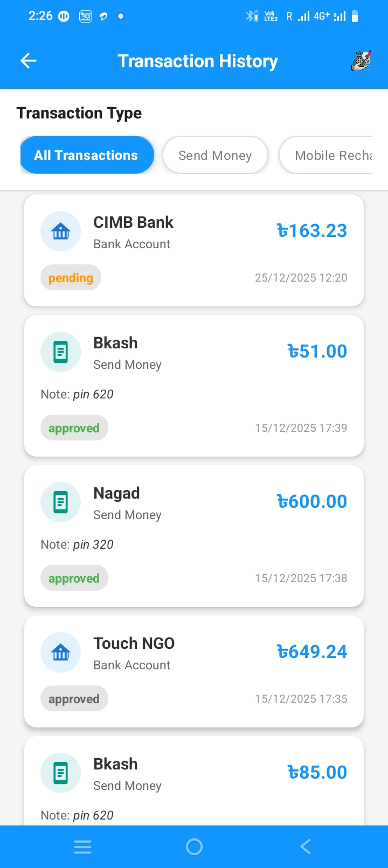
Task: Tap the Bkash ৳51.00 receipt icon
Action: tap(61, 352)
